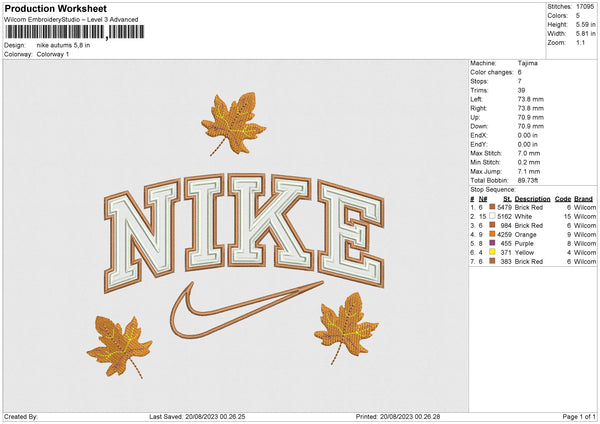600x424 pixels.
Task: Click the 'Down:' extent label
Action: click(479, 126)
